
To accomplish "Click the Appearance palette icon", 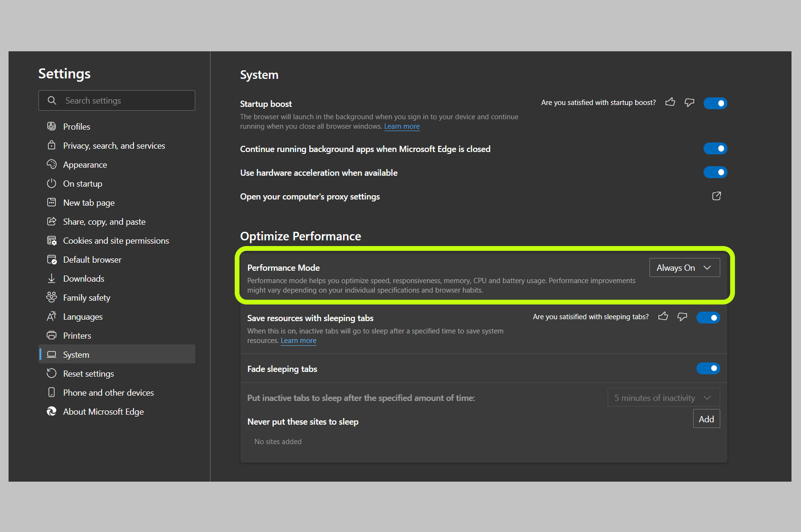I will (51, 164).
